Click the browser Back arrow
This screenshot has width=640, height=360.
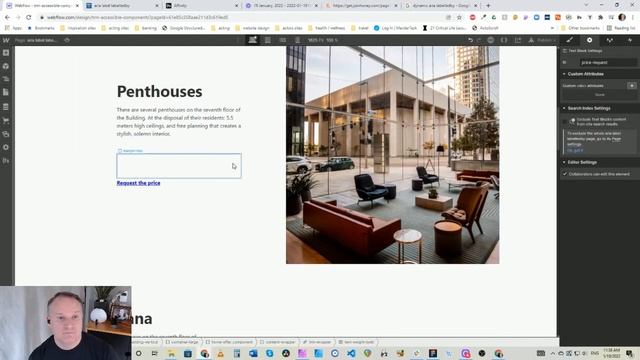tap(7, 18)
